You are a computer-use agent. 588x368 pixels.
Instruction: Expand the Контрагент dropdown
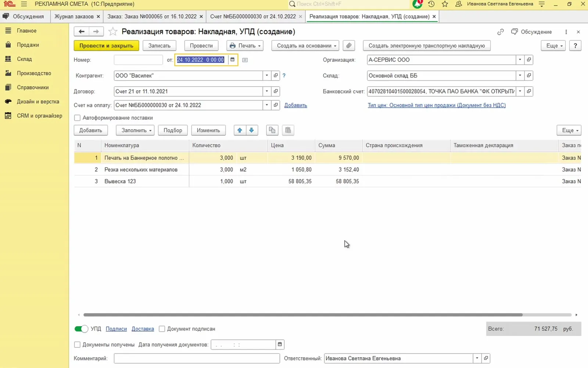coord(267,75)
